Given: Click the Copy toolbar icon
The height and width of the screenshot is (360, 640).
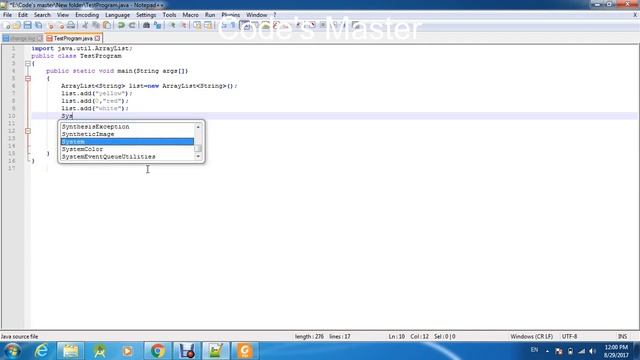Looking at the screenshot, I should click(x=96, y=25).
